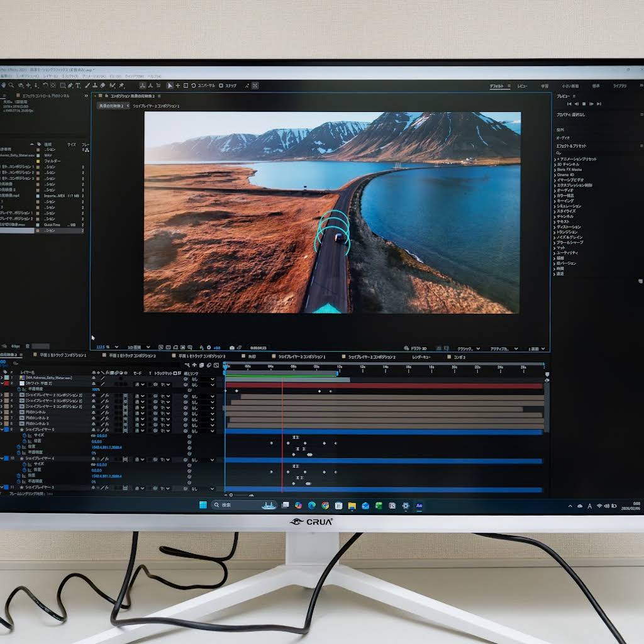Select the Puppet Pin tool
Screen dimensions: 644x644
pyautogui.click(x=121, y=86)
